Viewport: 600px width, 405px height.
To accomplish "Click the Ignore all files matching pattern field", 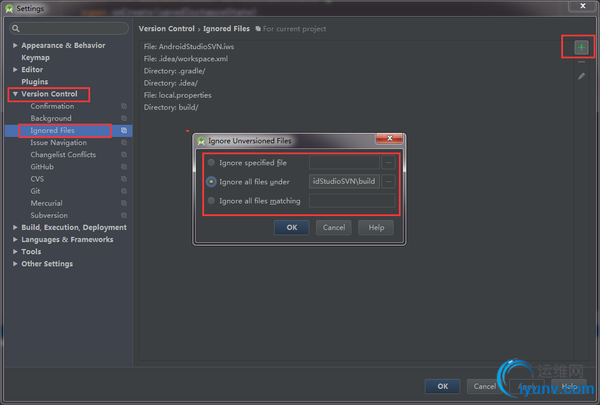I will tap(352, 201).
